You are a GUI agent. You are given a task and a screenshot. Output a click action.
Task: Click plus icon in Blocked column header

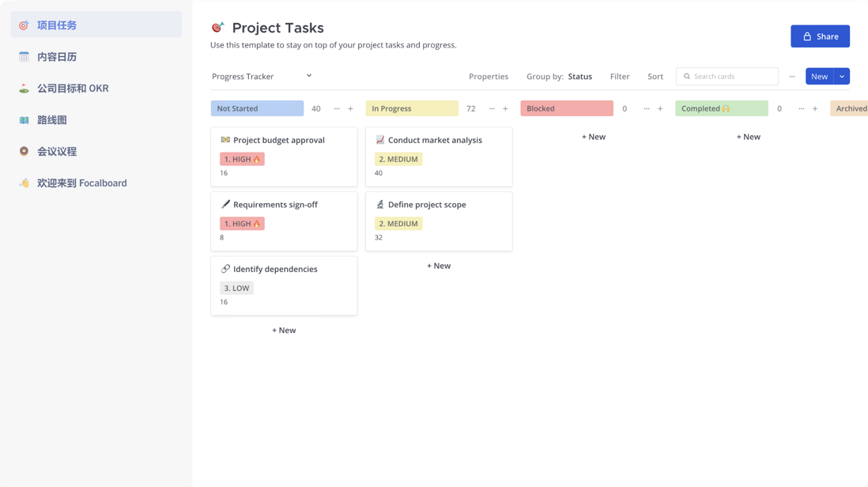coord(660,108)
